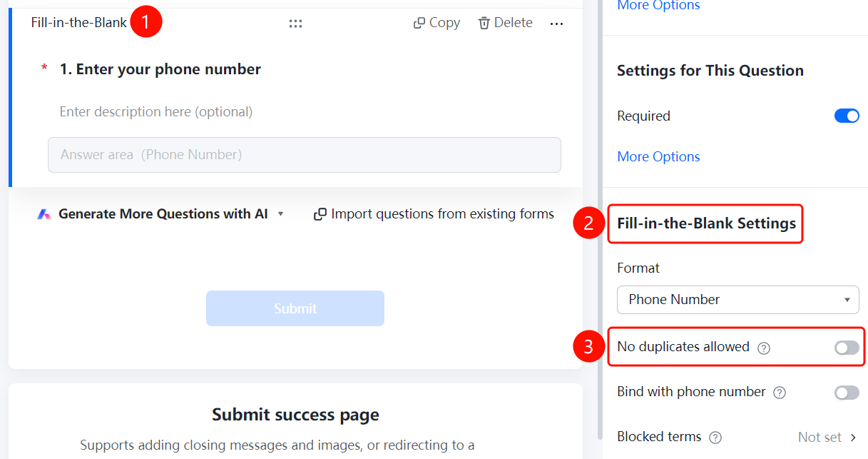Expand Generate More Questions with AI arrow
Viewport: 868px width, 459px height.
click(280, 214)
